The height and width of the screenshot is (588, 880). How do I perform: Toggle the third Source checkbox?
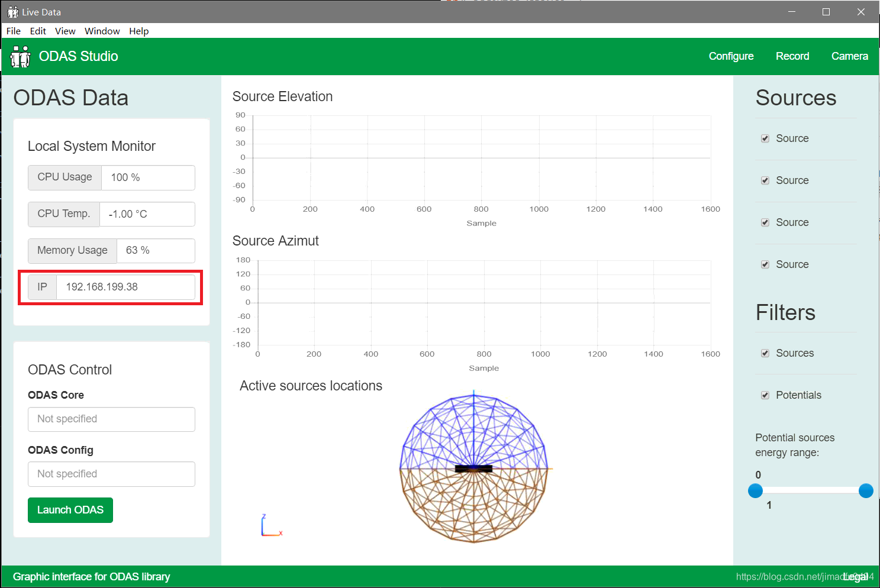coord(765,222)
